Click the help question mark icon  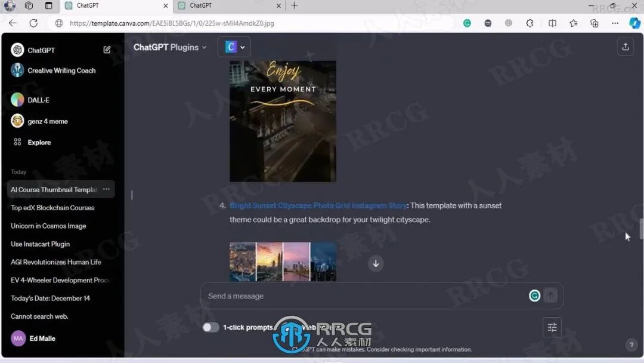click(631, 344)
